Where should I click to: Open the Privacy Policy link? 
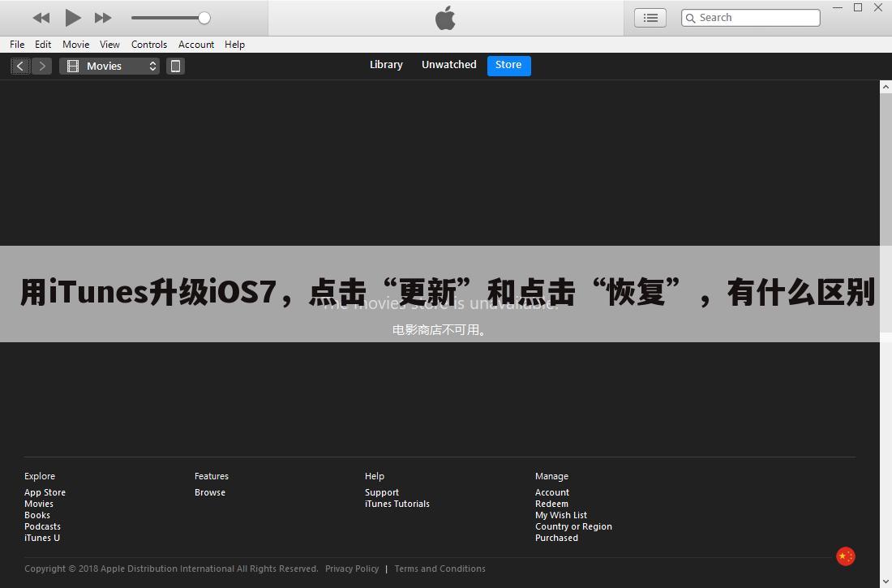352,569
